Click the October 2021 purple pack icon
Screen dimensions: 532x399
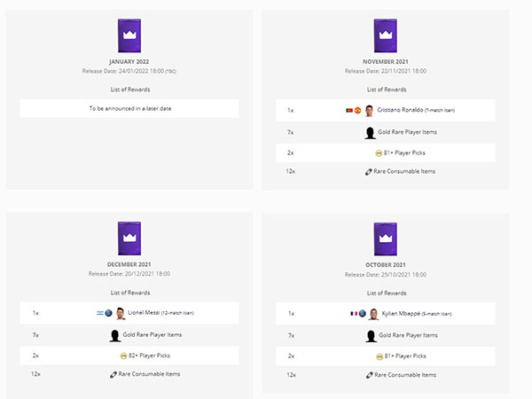point(386,239)
